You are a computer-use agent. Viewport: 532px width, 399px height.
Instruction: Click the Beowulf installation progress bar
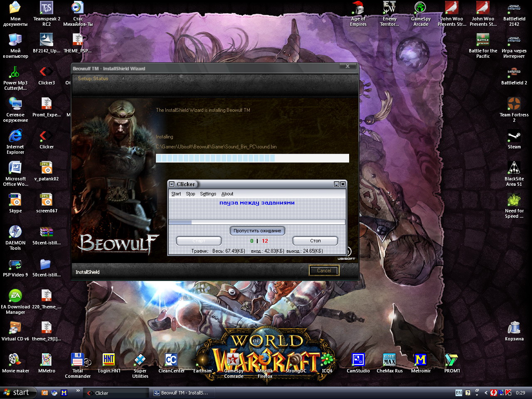click(252, 158)
